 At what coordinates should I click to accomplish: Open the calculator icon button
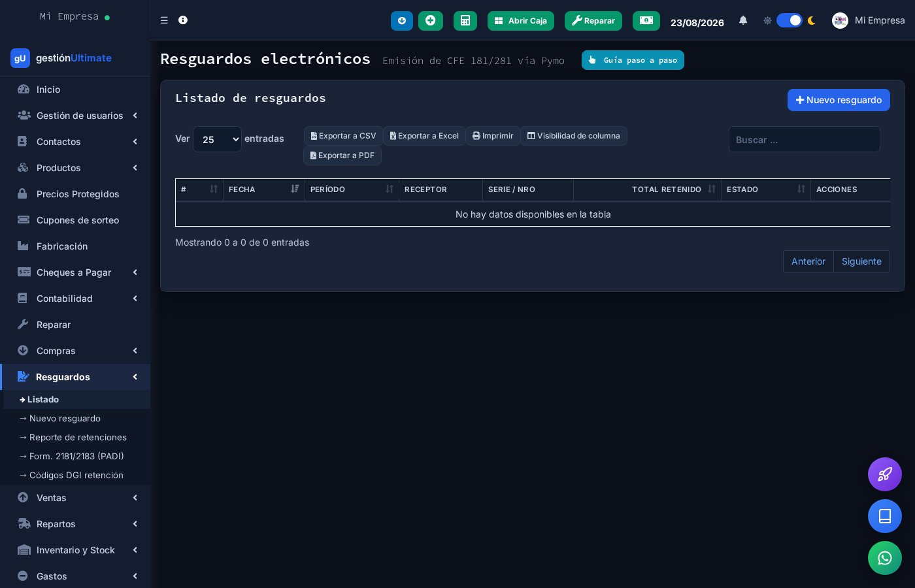click(x=465, y=21)
